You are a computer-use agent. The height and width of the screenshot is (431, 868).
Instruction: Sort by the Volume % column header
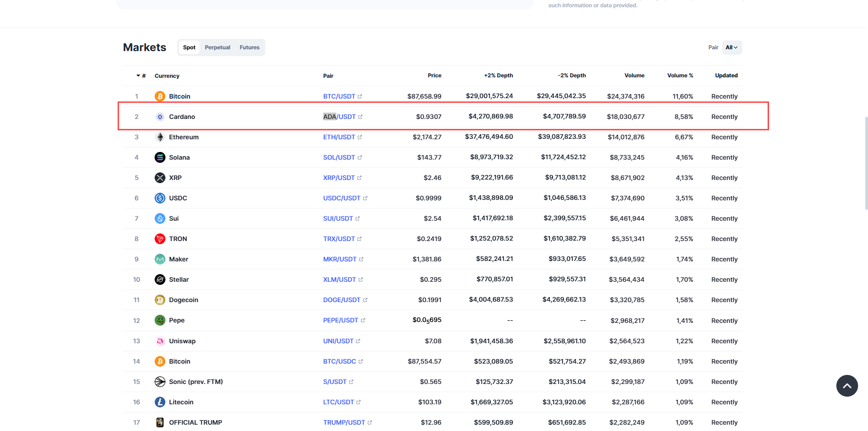click(x=680, y=76)
